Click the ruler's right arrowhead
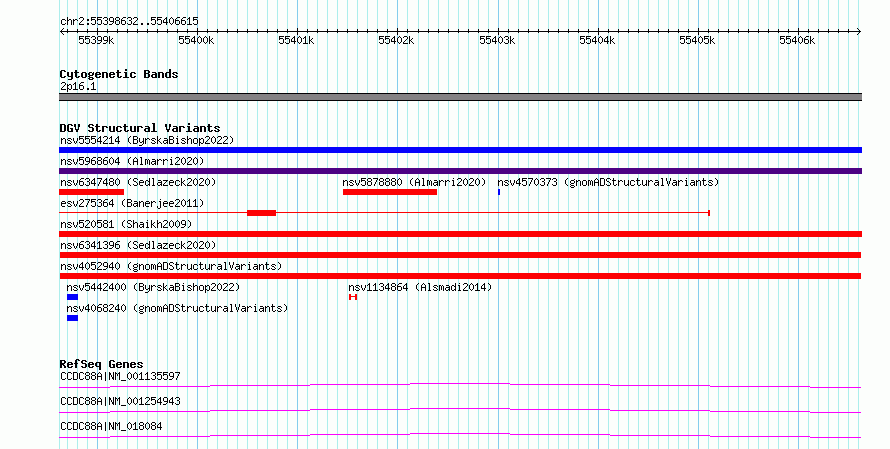The height and width of the screenshot is (449, 890). [859, 32]
